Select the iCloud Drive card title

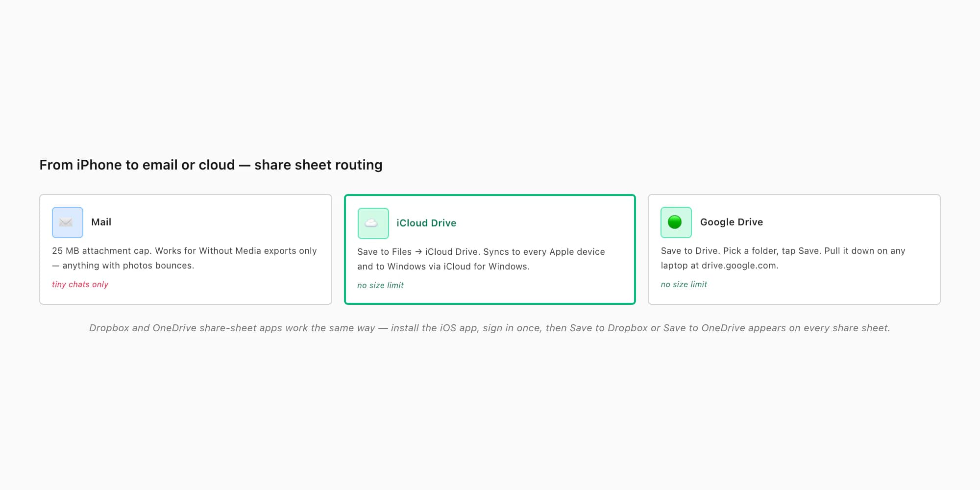pos(426,223)
